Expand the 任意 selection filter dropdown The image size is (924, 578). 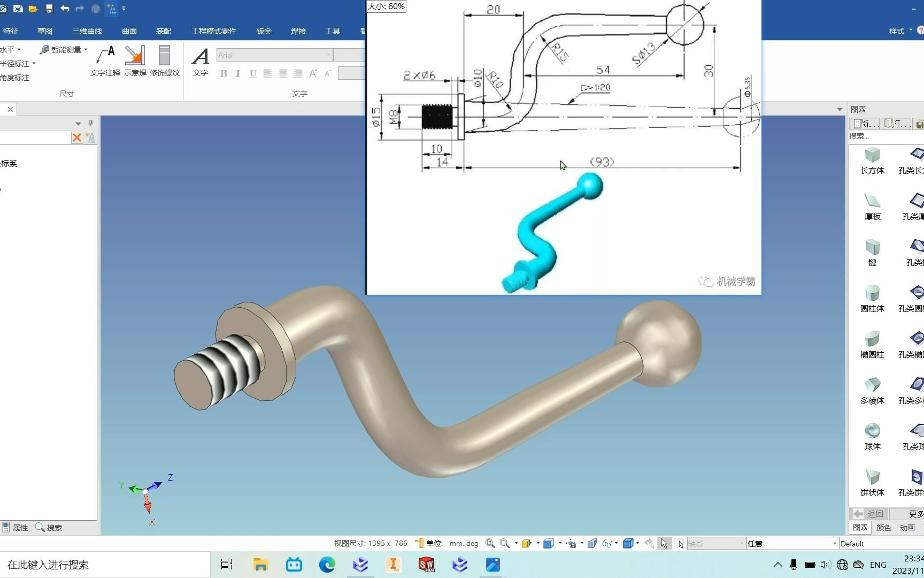[x=834, y=544]
